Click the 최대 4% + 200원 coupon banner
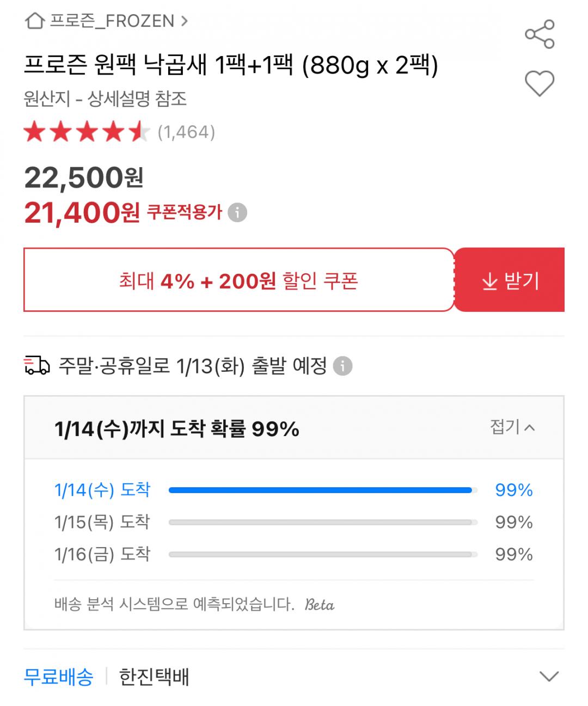The image size is (588, 706). point(238,280)
